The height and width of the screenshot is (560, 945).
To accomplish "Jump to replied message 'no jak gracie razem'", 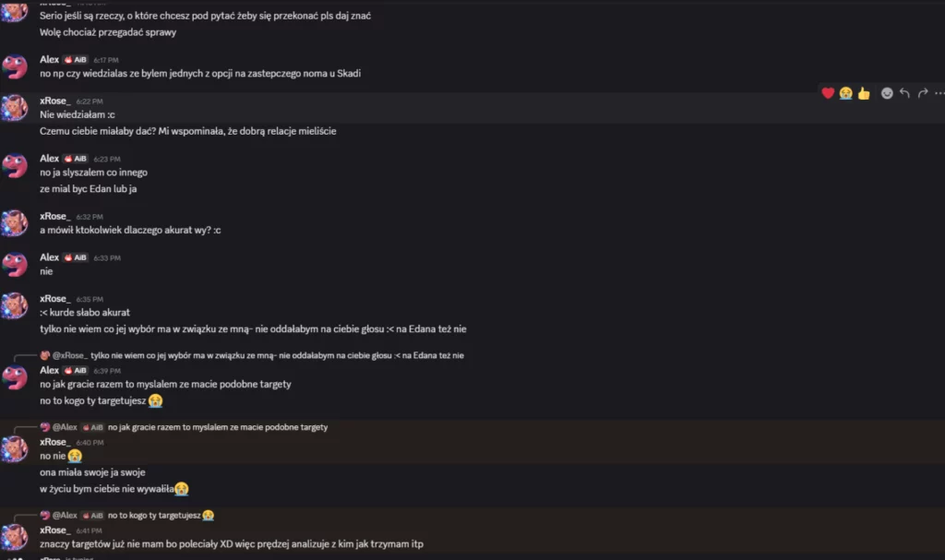I will [x=218, y=427].
